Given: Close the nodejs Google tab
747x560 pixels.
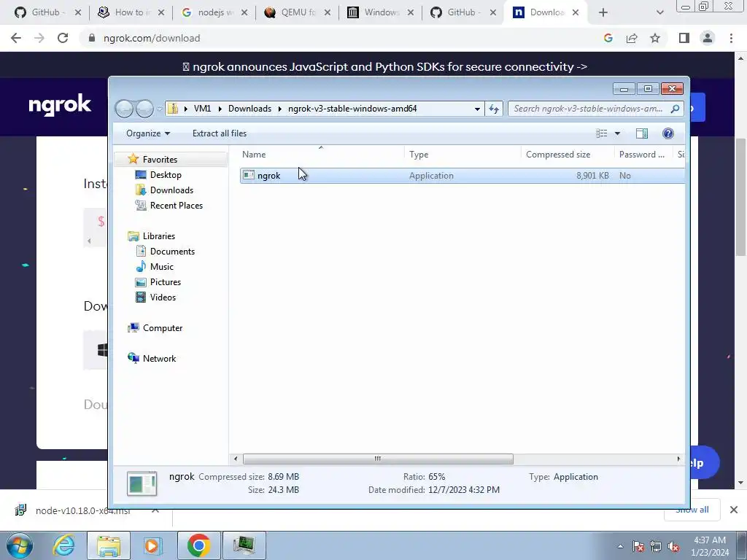Looking at the screenshot, I should pyautogui.click(x=244, y=12).
